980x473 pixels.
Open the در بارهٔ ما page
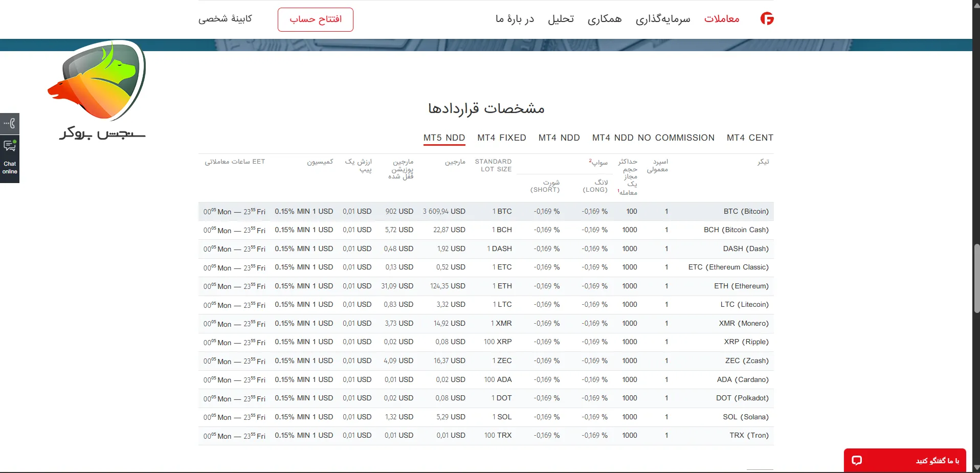pyautogui.click(x=515, y=19)
